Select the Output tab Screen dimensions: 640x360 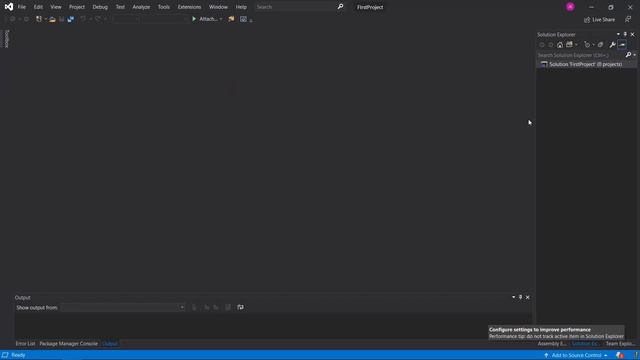tap(110, 344)
